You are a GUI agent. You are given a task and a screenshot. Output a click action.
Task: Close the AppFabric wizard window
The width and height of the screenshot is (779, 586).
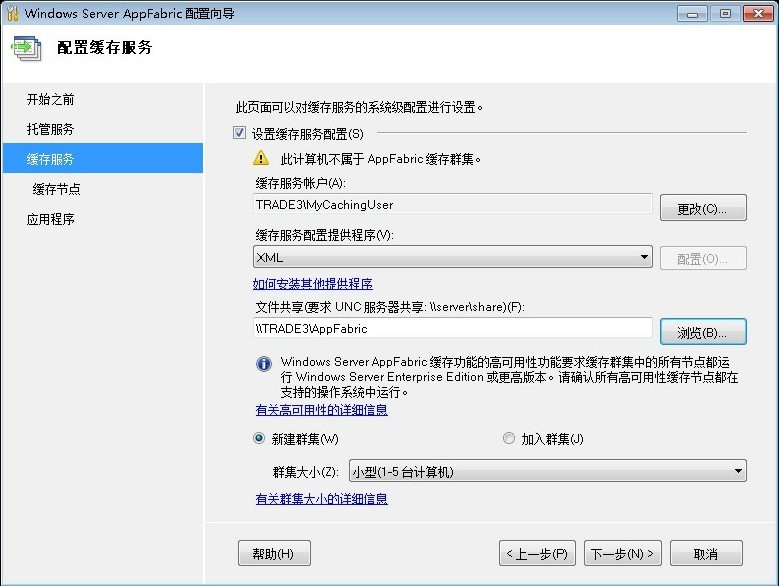click(758, 13)
